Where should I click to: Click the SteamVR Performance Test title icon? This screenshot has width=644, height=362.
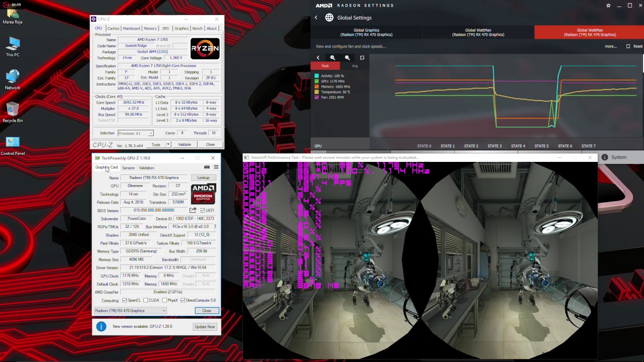247,157
